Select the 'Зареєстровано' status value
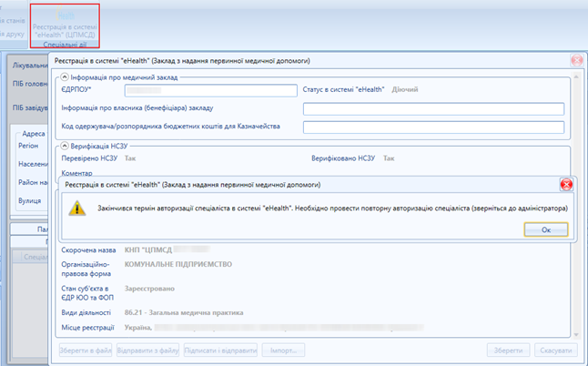This screenshot has height=366, width=588. [x=149, y=289]
